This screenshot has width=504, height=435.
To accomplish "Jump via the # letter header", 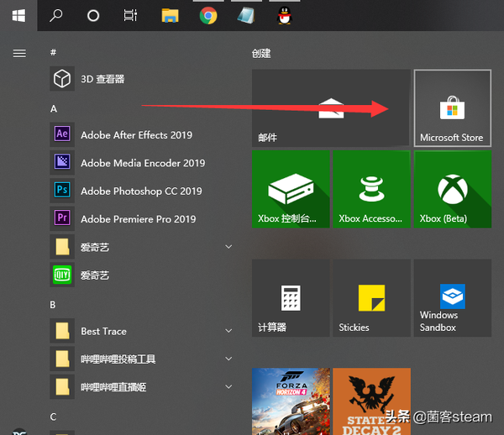I will [x=54, y=52].
